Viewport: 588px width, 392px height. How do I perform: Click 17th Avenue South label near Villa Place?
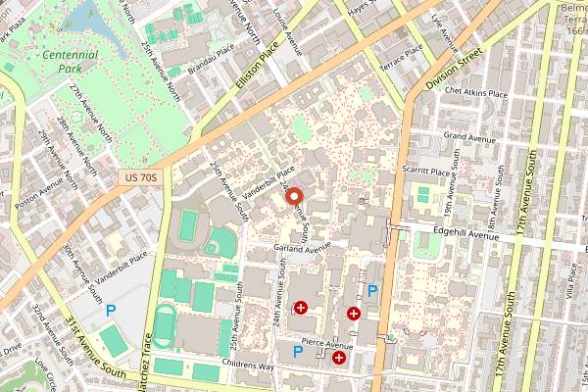[x=507, y=334]
